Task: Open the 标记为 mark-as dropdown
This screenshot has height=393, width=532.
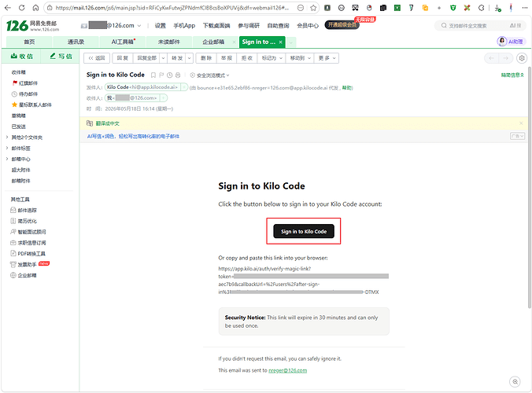Action: (x=272, y=58)
